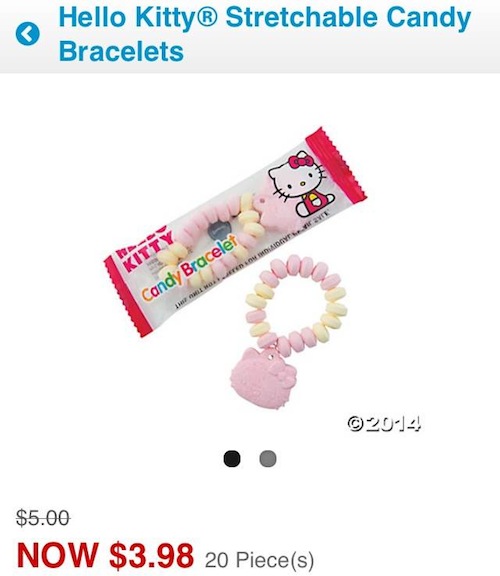500x576 pixels.
Task: Tap the gray oval inside the wrapped bracelet
Action: [216, 230]
